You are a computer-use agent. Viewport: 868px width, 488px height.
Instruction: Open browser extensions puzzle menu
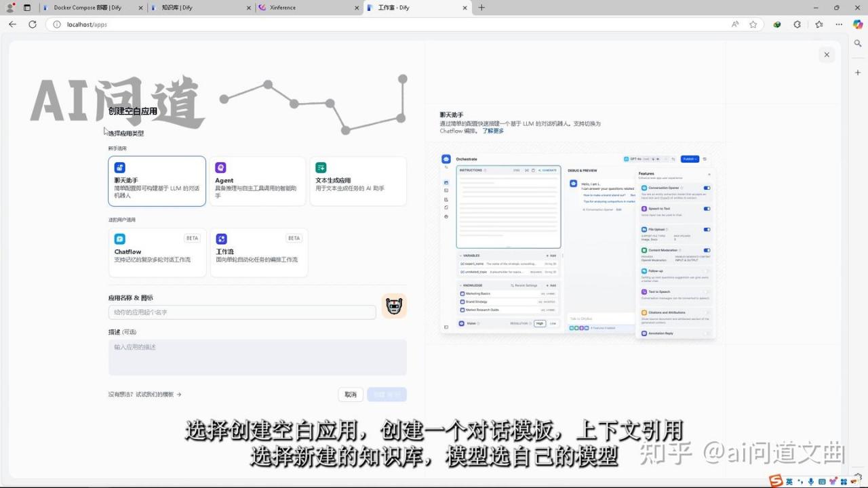pos(797,24)
